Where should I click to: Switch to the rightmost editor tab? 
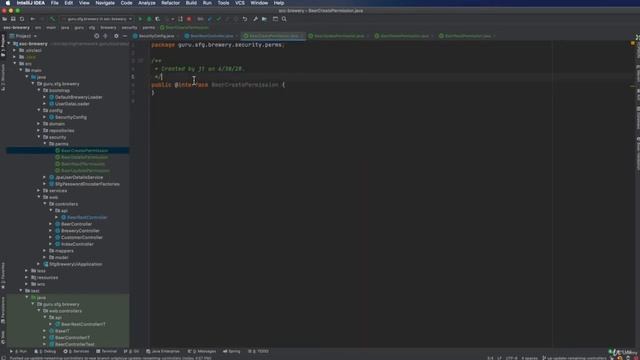[467, 36]
